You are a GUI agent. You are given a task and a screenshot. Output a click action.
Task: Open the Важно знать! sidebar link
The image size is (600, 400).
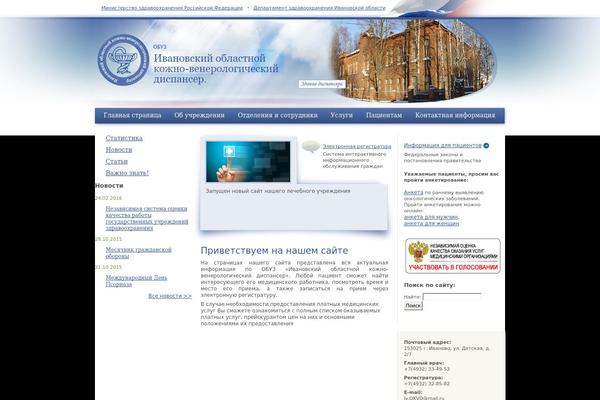click(127, 173)
